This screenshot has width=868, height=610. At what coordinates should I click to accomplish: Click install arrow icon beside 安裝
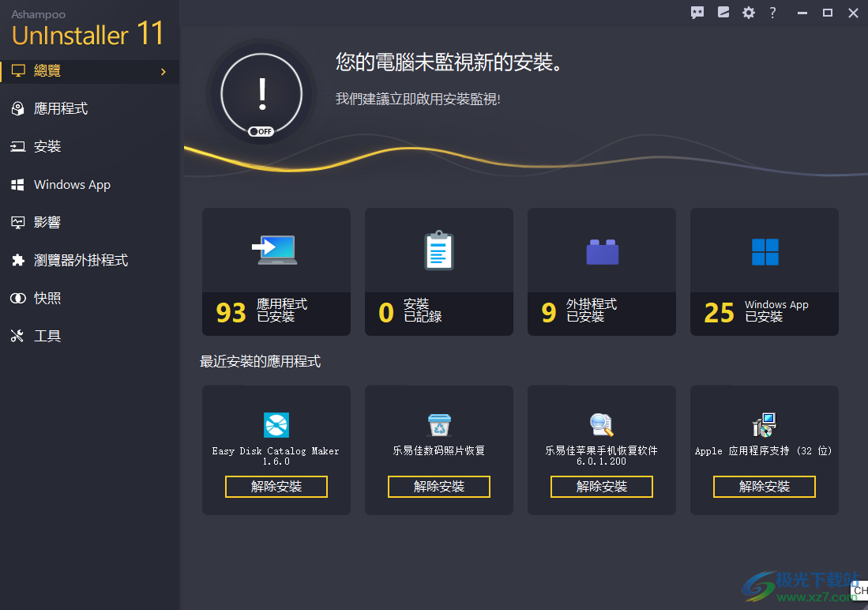point(17,146)
